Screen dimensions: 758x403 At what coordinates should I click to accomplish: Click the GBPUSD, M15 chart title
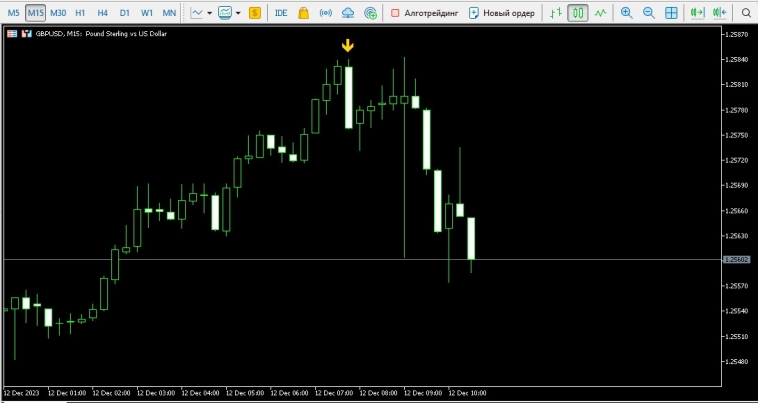[100, 34]
